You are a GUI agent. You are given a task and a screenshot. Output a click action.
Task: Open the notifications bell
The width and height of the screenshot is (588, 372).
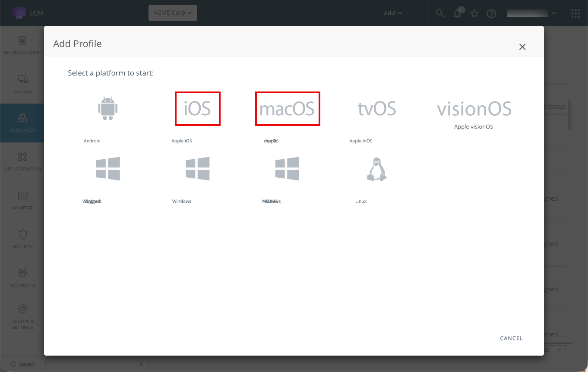point(457,13)
